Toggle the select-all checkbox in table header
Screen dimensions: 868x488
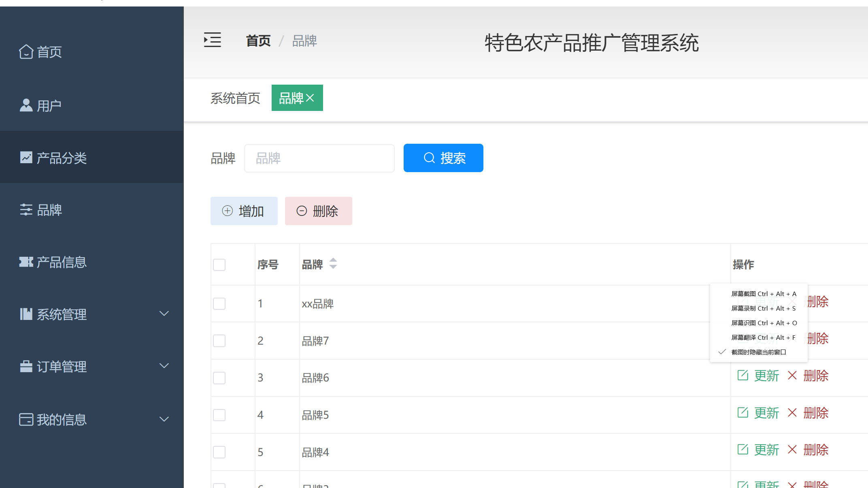click(x=219, y=265)
